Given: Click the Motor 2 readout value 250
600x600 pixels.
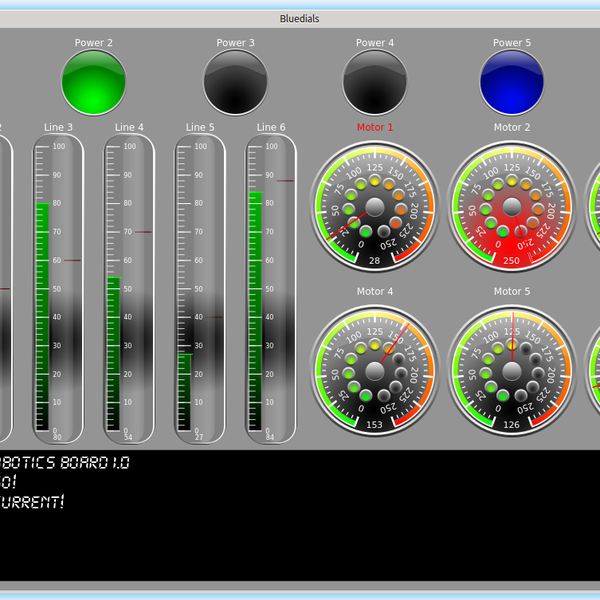Looking at the screenshot, I should click(512, 260).
